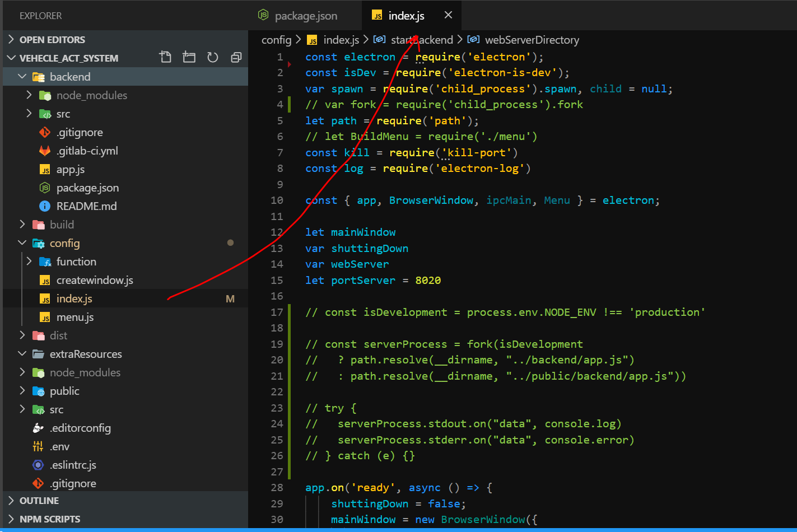Screen dimensions: 797x532
Task: Expand the dist folder chevron
Action: click(x=22, y=335)
